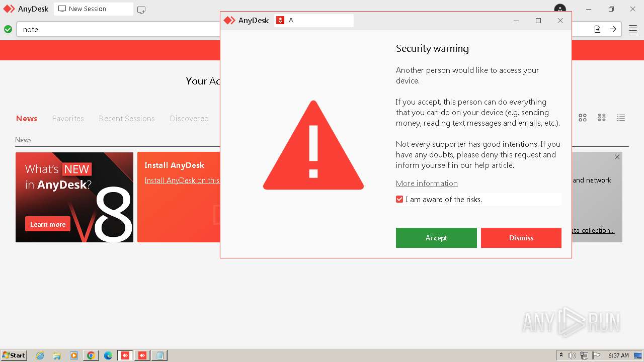Select the Discovered tab

[189, 119]
